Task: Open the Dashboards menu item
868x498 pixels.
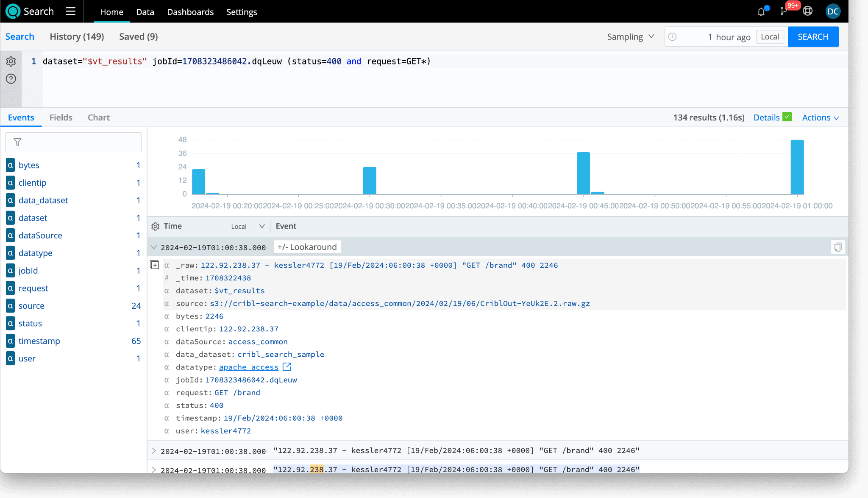Action: [x=190, y=12]
